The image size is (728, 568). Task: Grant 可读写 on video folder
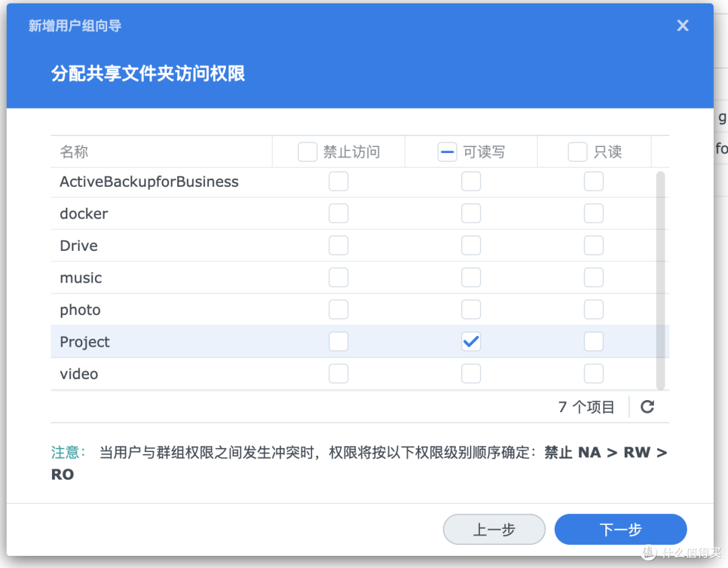(471, 374)
